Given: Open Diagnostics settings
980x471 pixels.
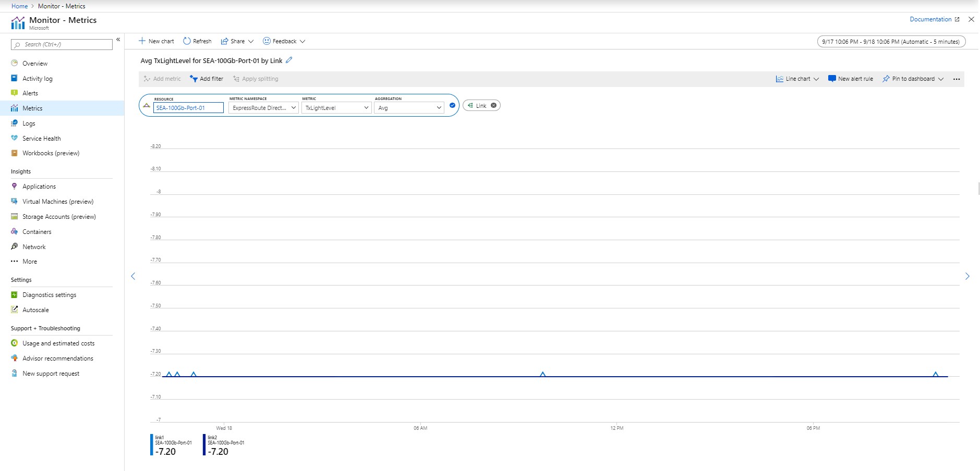Looking at the screenshot, I should [50, 294].
